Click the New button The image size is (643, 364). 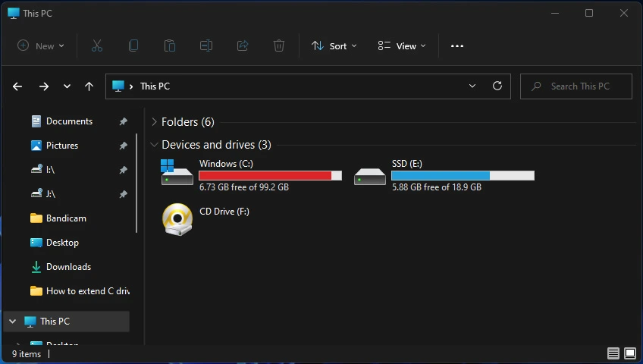coord(41,46)
